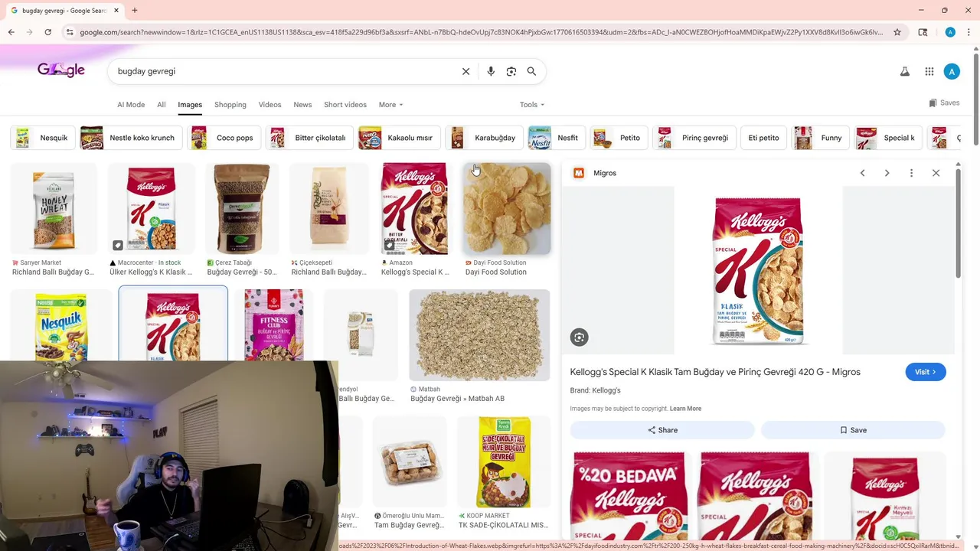Screen dimensions: 980x551
Task: Click the magnifier search submit icon
Action: click(x=531, y=71)
